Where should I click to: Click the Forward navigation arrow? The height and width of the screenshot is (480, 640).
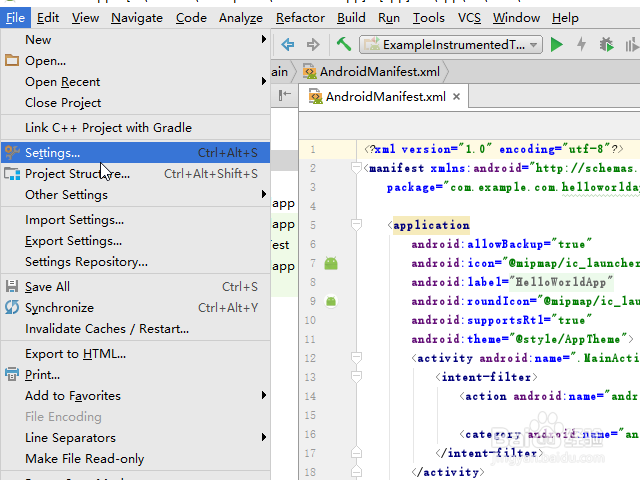tap(313, 44)
